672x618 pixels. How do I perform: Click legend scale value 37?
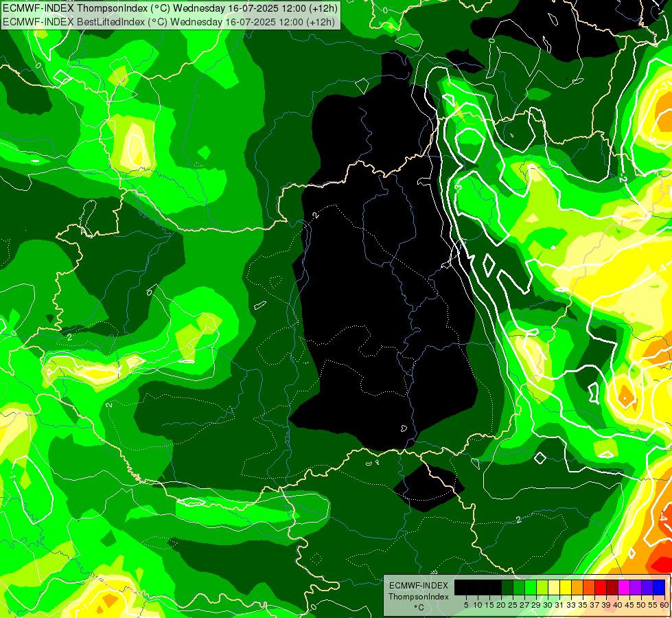pyautogui.click(x=595, y=605)
